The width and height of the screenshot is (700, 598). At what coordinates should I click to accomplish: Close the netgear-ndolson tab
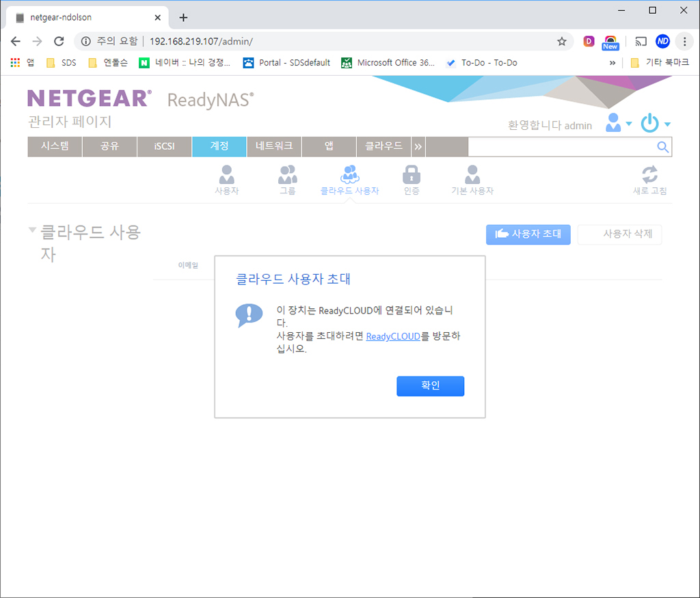[158, 17]
